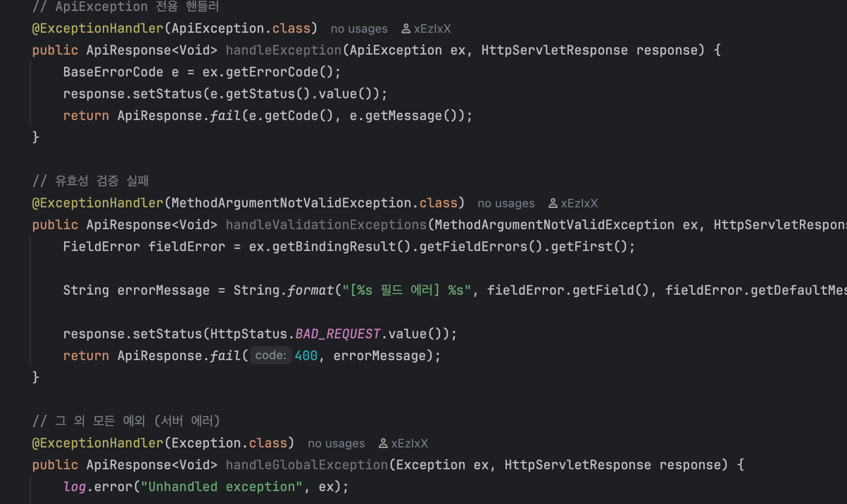This screenshot has height=504, width=847.
Task: Click response.setStatus(e.getStatus().value()) line
Action: (x=225, y=94)
